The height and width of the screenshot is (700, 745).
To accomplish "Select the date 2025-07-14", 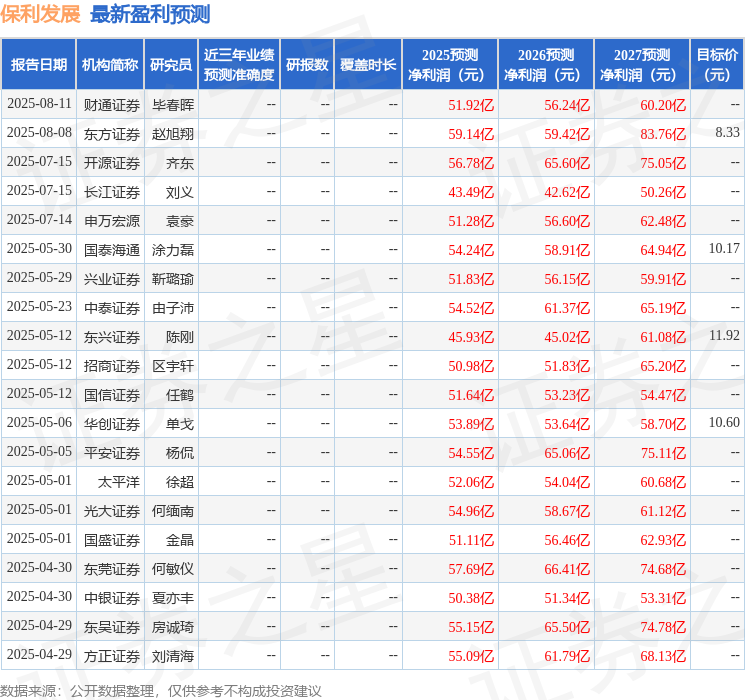I will pyautogui.click(x=39, y=220).
